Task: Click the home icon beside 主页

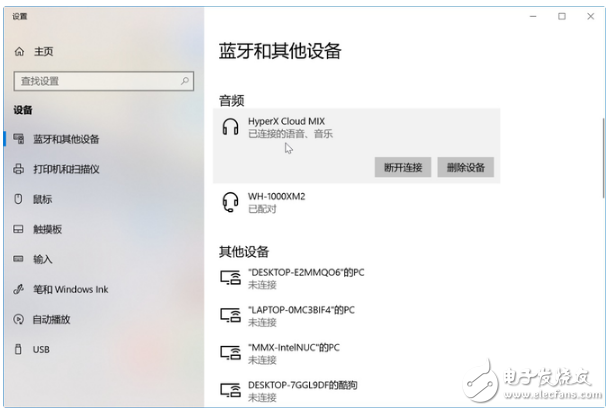Action: click(19, 51)
